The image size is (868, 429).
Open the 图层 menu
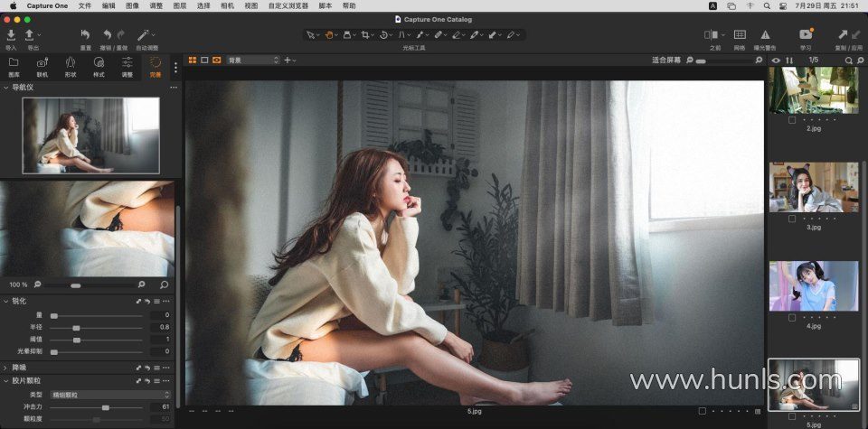(179, 5)
